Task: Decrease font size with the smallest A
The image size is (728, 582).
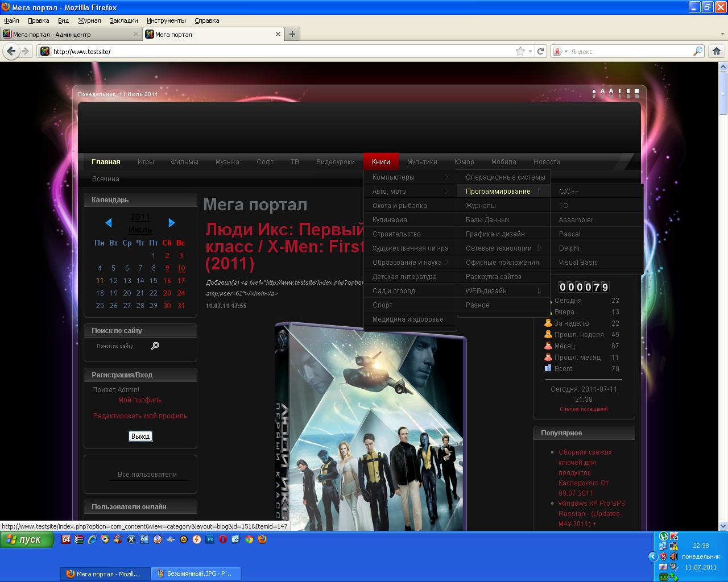Action: click(594, 93)
